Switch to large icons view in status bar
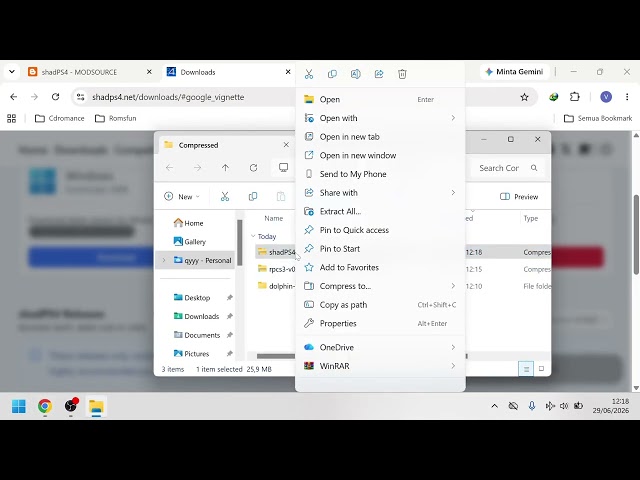Viewport: 640px width, 480px height. point(541,369)
